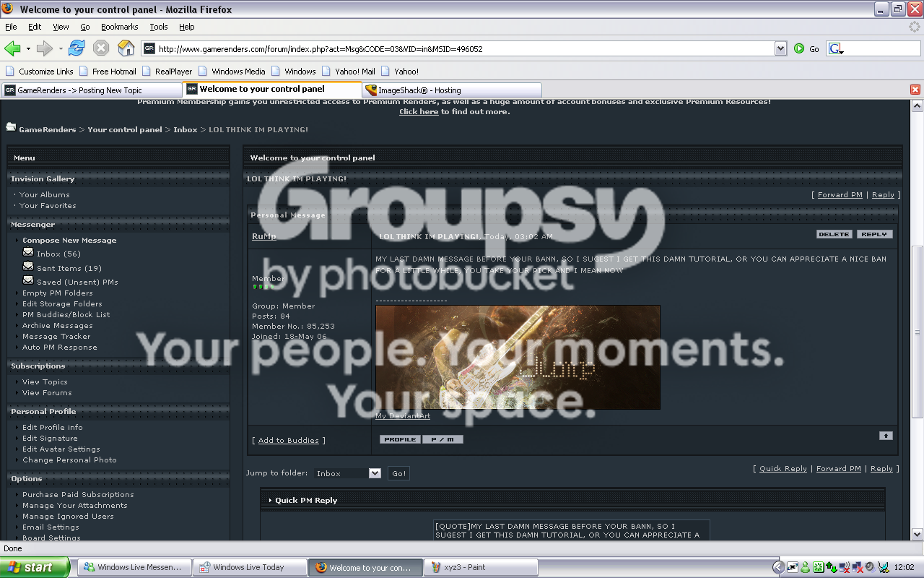This screenshot has height=578, width=924.
Task: Click the Quick PM Reply text area
Action: (x=572, y=530)
